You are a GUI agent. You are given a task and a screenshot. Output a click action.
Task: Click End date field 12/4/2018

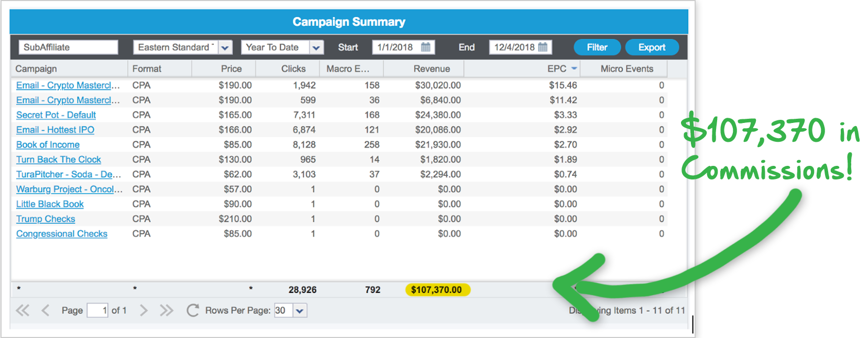(513, 47)
